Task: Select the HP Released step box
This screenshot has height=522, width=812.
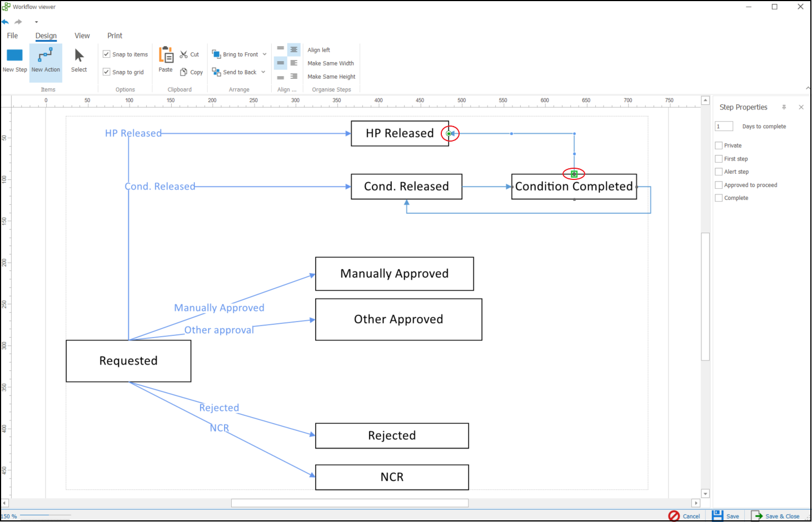Action: pyautogui.click(x=400, y=133)
